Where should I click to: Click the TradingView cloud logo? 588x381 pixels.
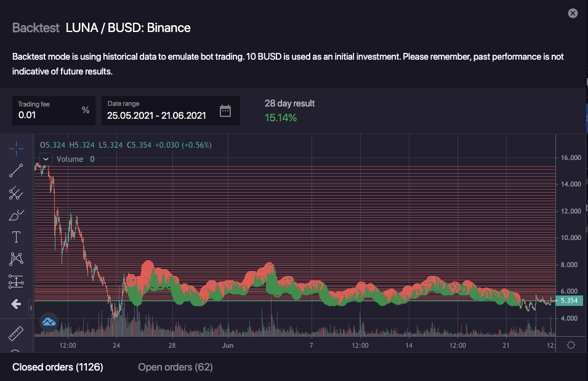coord(49,321)
